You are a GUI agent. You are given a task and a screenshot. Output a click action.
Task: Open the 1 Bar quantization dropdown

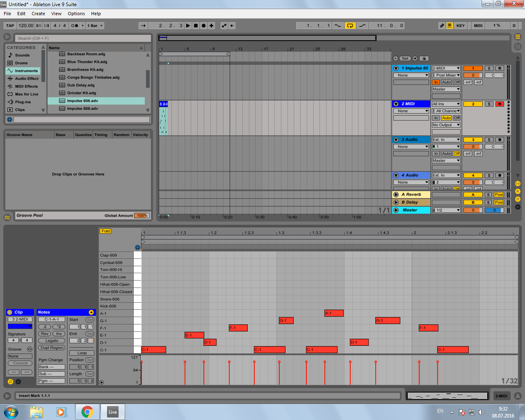(95, 25)
